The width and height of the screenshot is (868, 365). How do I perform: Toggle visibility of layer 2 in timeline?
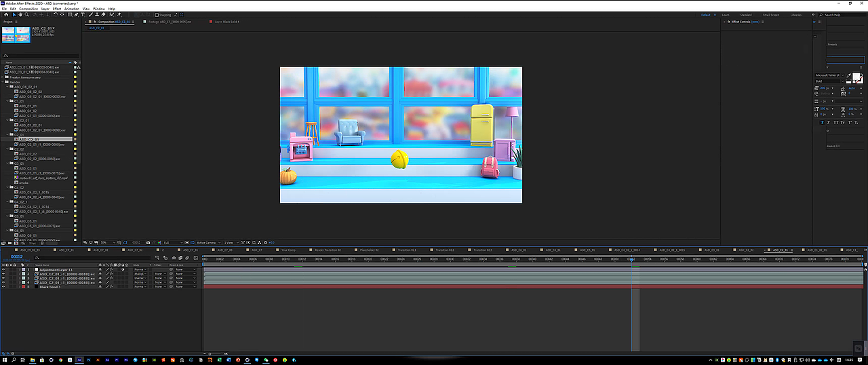click(x=3, y=274)
